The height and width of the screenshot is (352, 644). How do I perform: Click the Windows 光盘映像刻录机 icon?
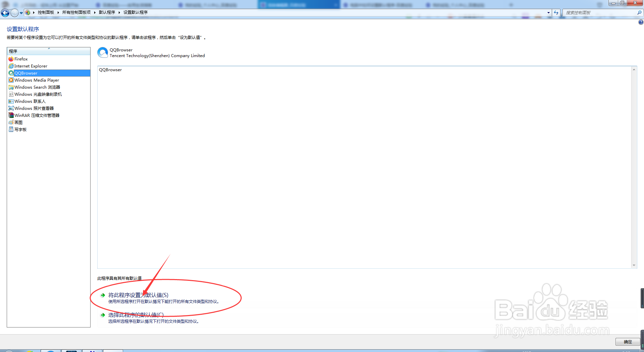(x=11, y=94)
